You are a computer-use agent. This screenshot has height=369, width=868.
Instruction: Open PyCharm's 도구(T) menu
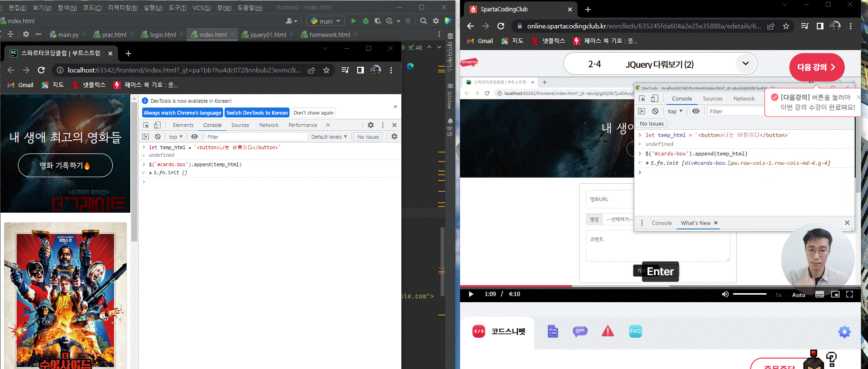[177, 8]
